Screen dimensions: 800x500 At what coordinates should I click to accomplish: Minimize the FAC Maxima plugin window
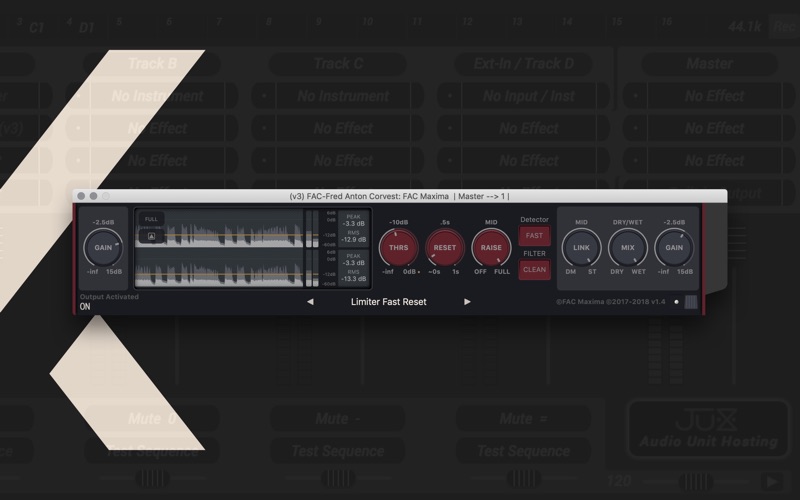(93, 196)
